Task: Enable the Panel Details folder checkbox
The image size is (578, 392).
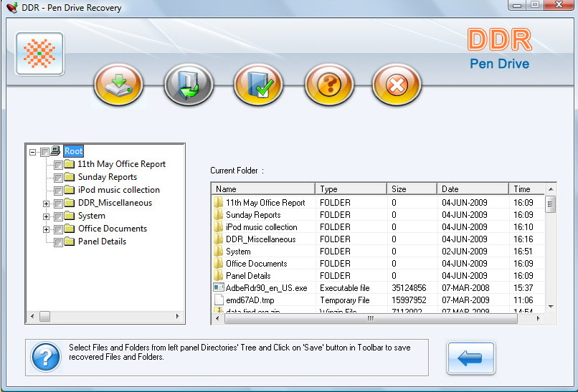Action: coord(58,242)
